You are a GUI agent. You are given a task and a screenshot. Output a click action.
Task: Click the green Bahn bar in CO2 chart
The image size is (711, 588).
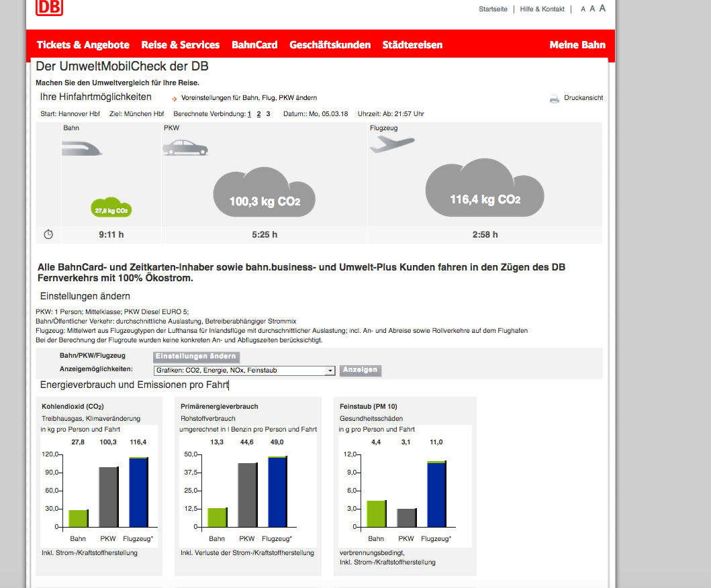pyautogui.click(x=79, y=518)
